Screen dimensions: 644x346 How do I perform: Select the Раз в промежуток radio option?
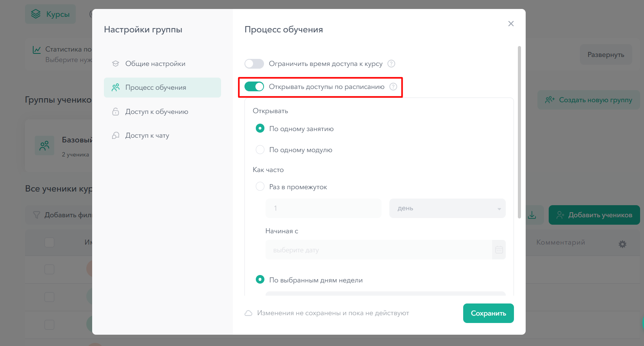click(260, 187)
